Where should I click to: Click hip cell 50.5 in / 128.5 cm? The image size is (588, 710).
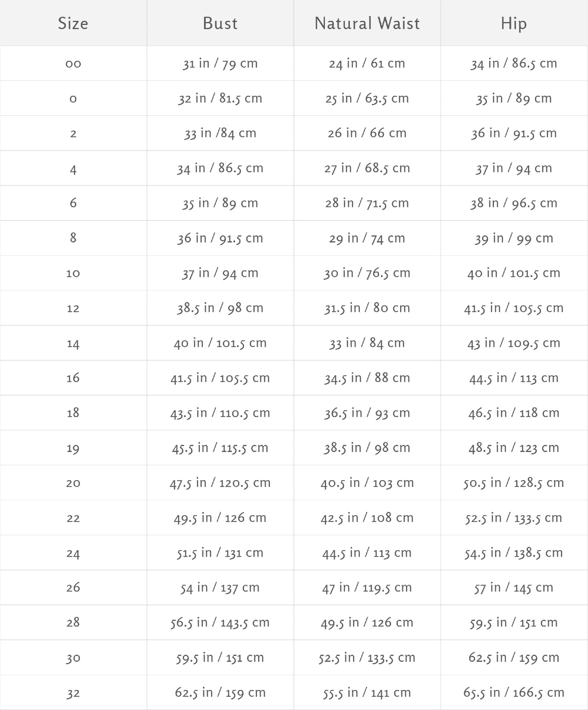coord(514,483)
